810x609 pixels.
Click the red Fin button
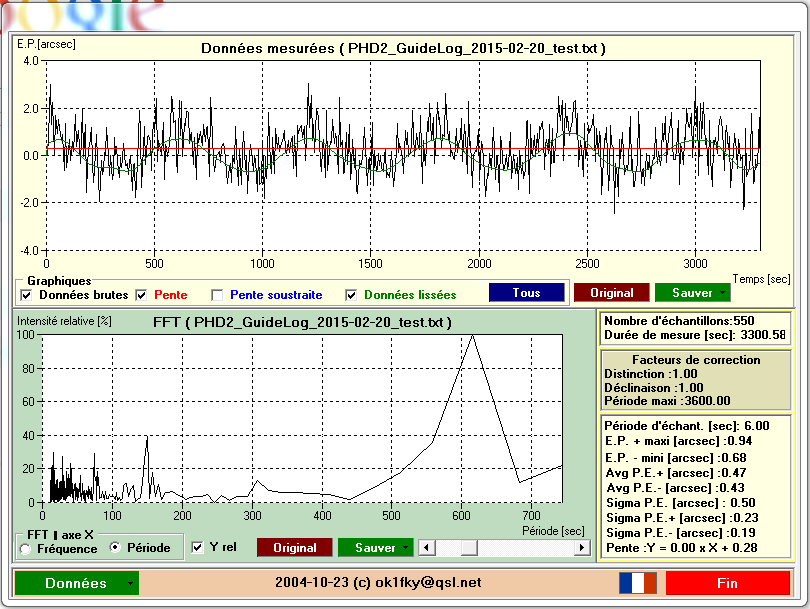(x=727, y=583)
